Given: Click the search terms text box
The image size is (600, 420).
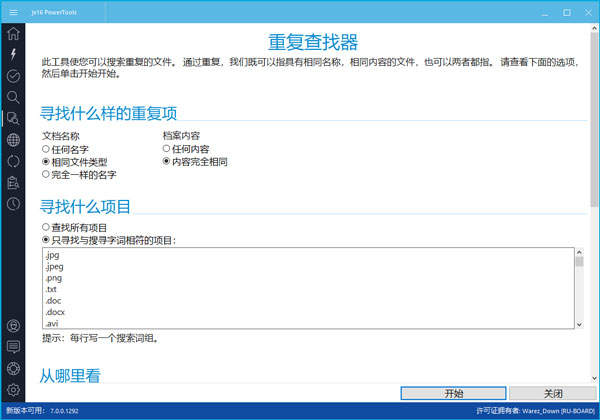Looking at the screenshot, I should [300, 288].
